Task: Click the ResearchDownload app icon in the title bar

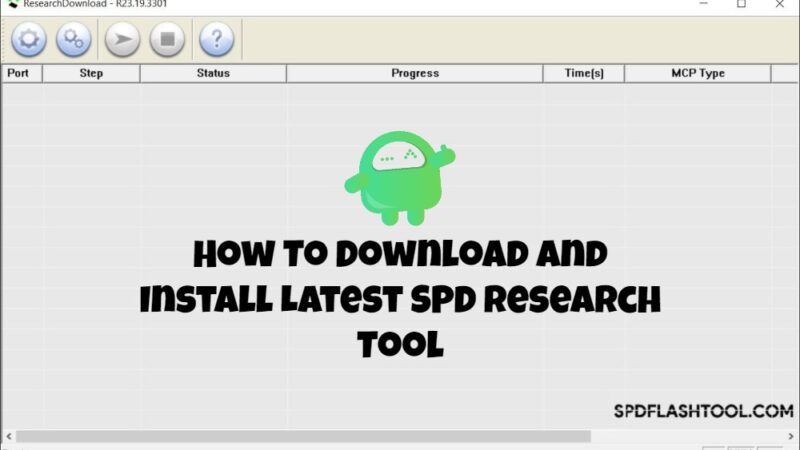Action: coord(13,4)
